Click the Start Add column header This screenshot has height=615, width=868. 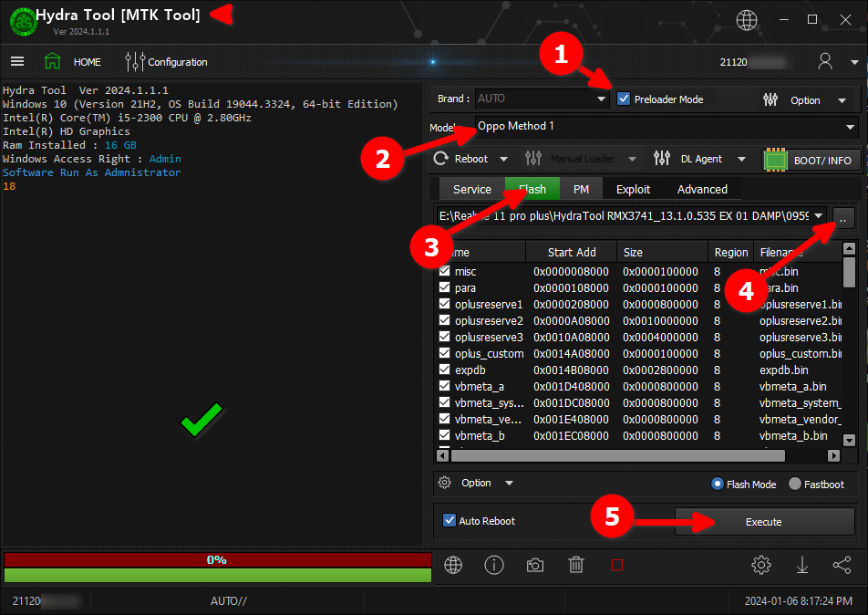[x=572, y=252]
